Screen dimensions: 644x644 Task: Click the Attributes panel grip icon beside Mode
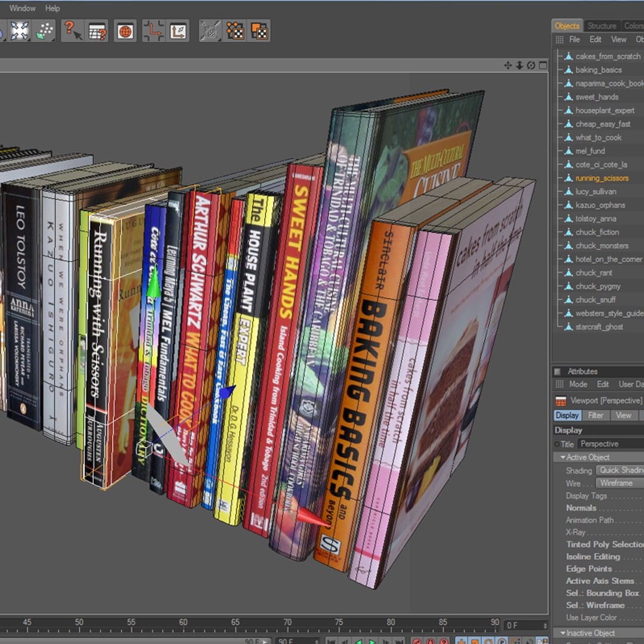559,384
